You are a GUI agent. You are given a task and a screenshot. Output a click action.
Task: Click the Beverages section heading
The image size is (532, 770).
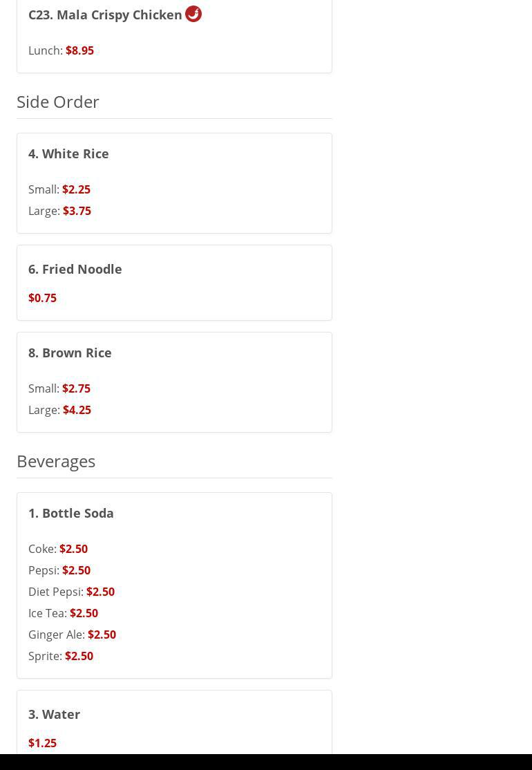click(56, 461)
